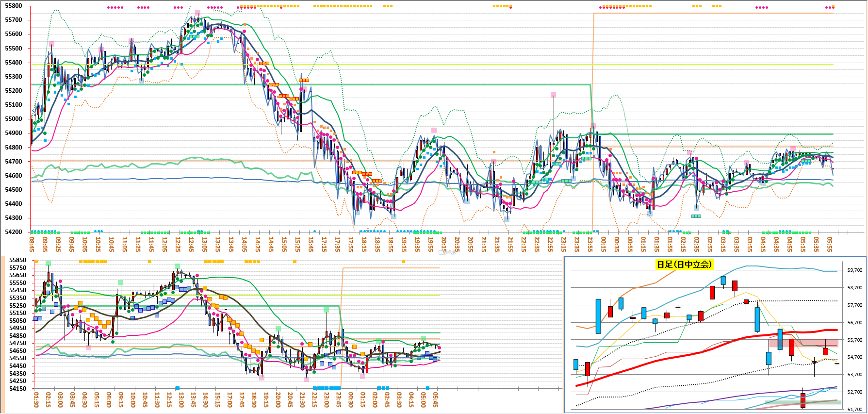Select the 05:55 time label on top chart
This screenshot has width=868, height=414.
[830, 244]
